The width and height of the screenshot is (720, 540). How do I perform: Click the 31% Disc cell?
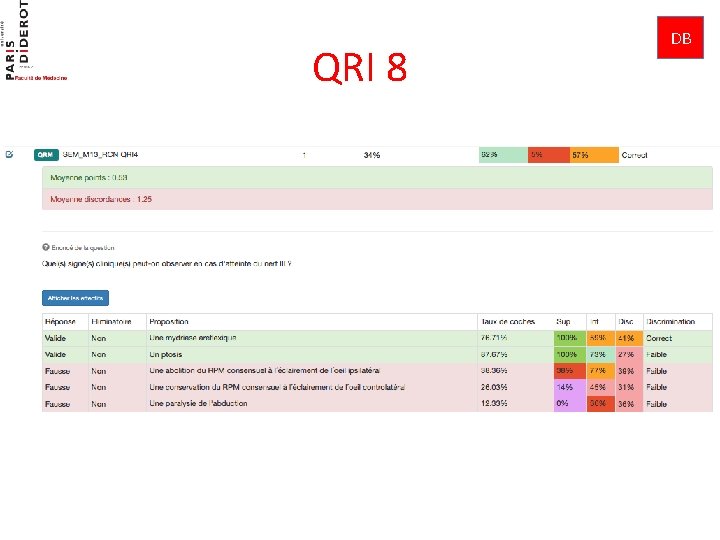[629, 387]
